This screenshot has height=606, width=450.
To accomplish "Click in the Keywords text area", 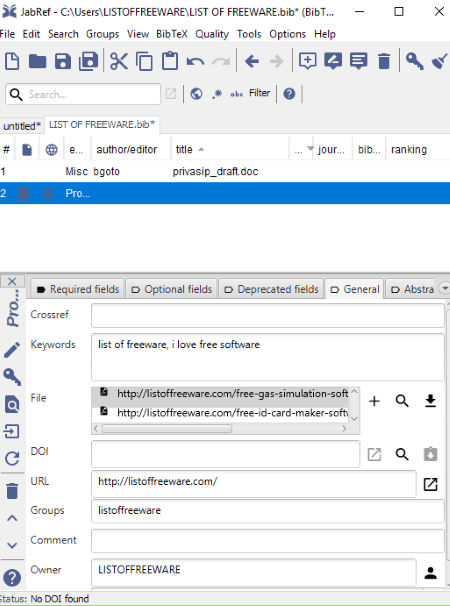I will click(x=268, y=357).
